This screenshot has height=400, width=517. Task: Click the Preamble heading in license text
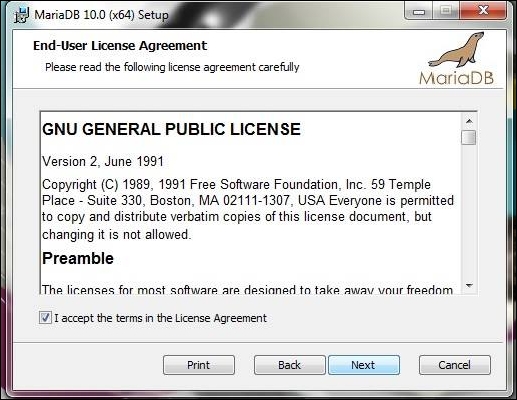[78, 259]
